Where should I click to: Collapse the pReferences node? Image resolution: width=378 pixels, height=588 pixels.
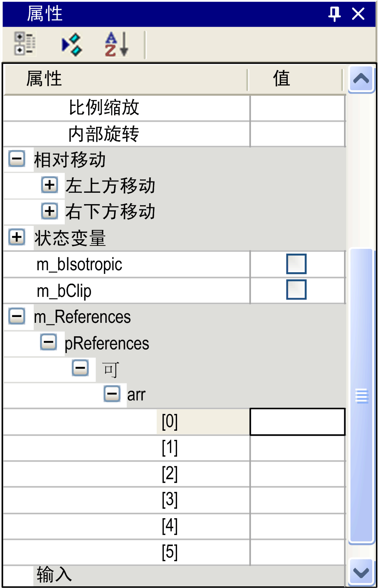[48, 343]
